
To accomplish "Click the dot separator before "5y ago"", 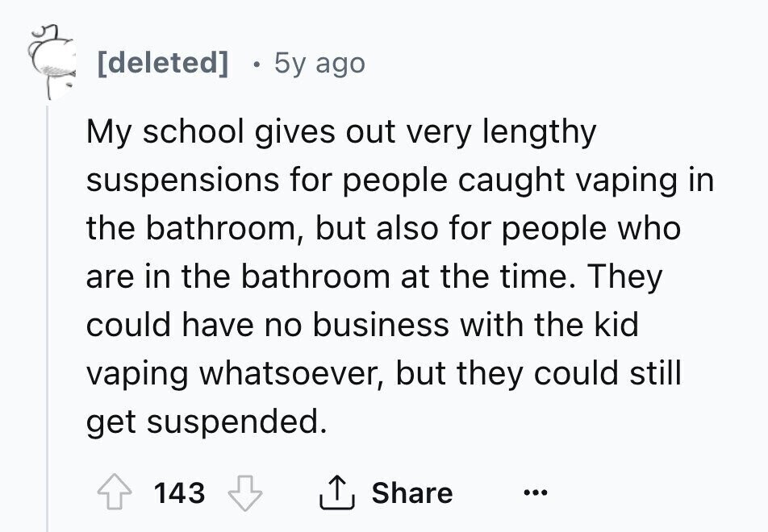I will coord(254,63).
